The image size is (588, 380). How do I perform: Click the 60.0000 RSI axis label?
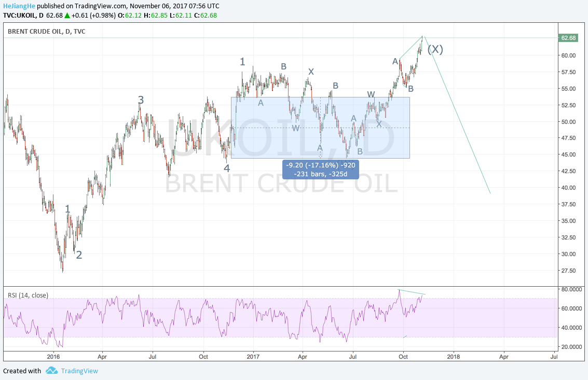571,308
